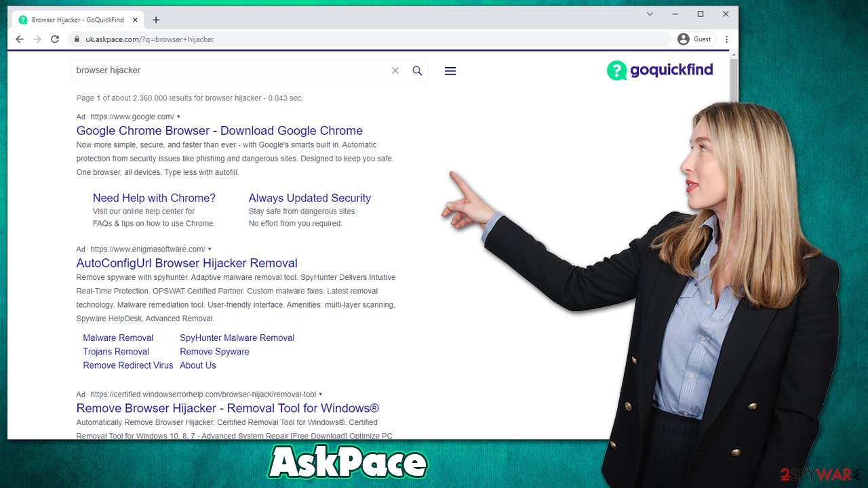Open a new tab with the plus icon
The width and height of the screenshot is (868, 488).
point(156,20)
